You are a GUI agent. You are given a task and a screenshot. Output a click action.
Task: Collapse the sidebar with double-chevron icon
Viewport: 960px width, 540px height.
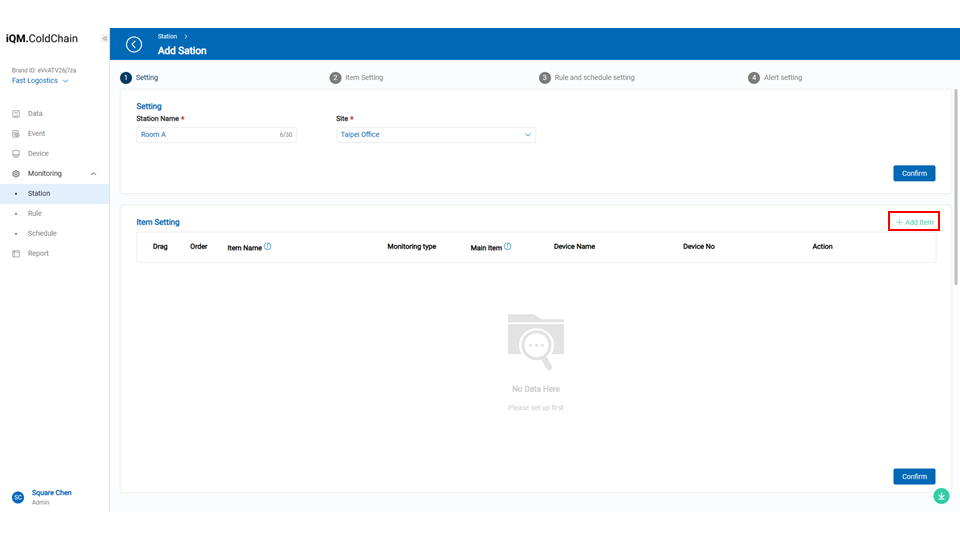click(105, 38)
